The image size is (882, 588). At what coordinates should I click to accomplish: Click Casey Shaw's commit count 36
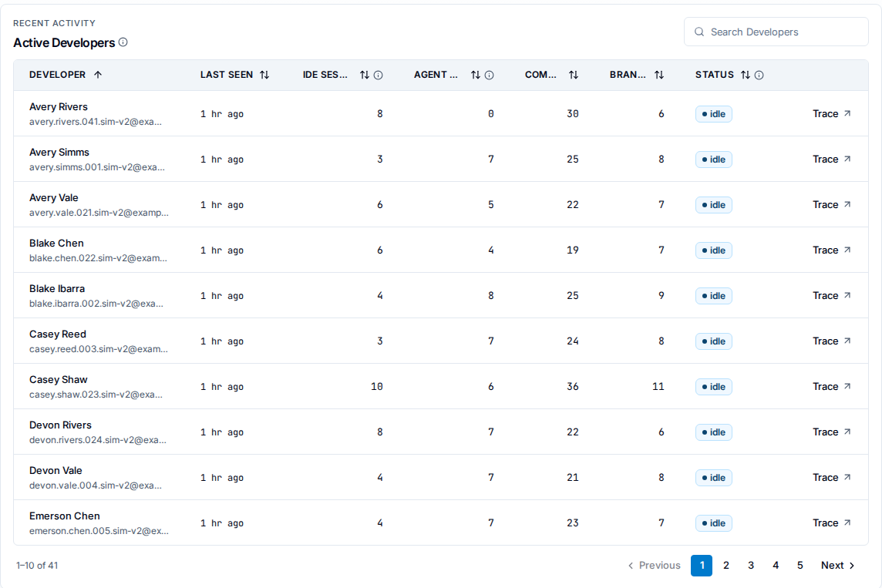pos(573,387)
